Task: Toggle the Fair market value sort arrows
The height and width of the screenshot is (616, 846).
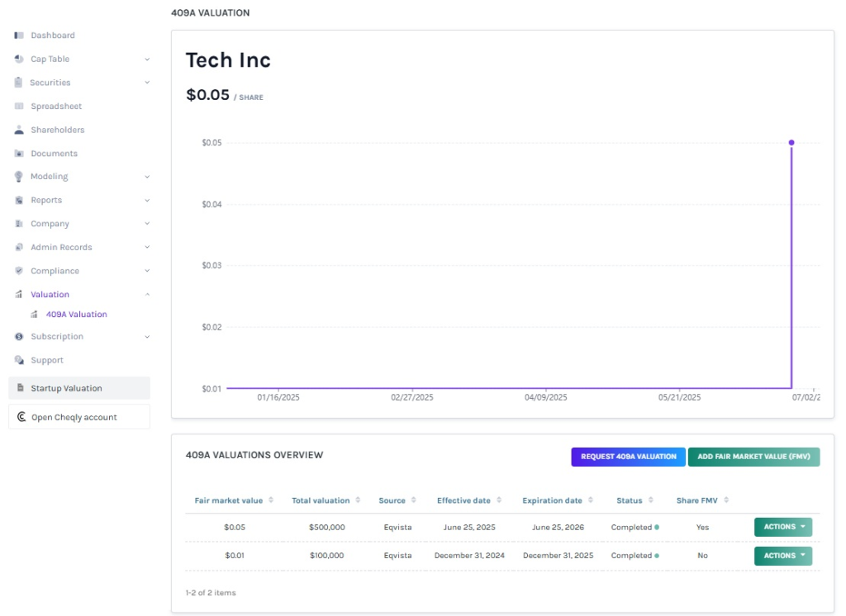Action: 271,500
